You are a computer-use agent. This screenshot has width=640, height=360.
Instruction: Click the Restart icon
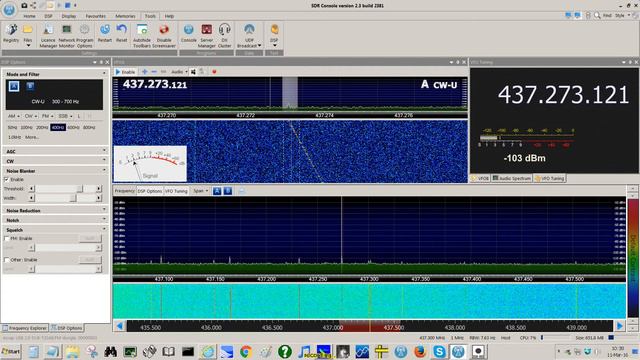[x=105, y=33]
